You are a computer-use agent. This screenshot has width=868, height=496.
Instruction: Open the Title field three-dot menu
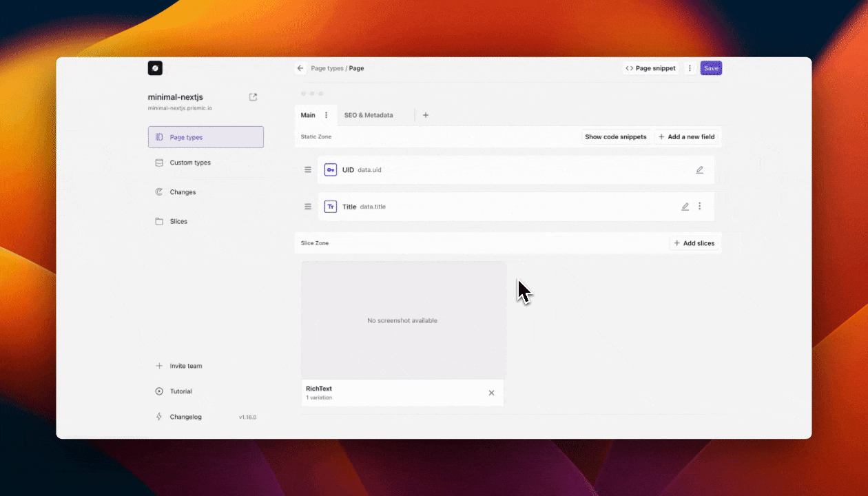(x=700, y=206)
